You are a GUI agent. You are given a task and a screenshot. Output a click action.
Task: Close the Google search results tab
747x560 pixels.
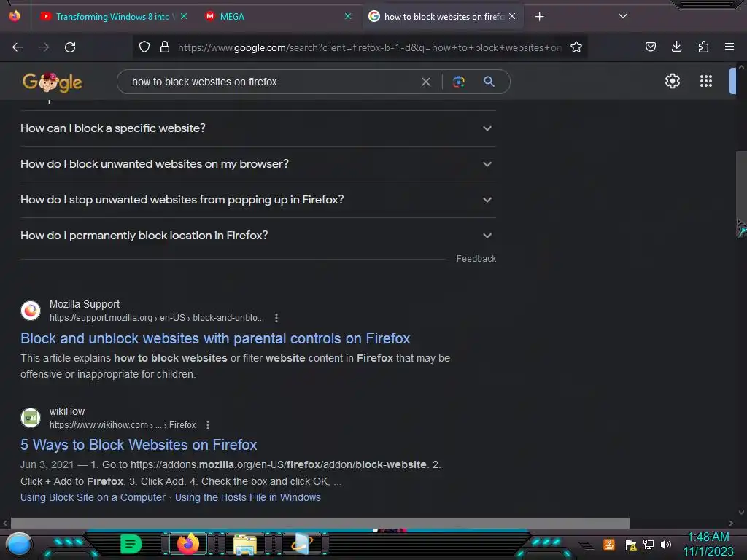(x=512, y=16)
